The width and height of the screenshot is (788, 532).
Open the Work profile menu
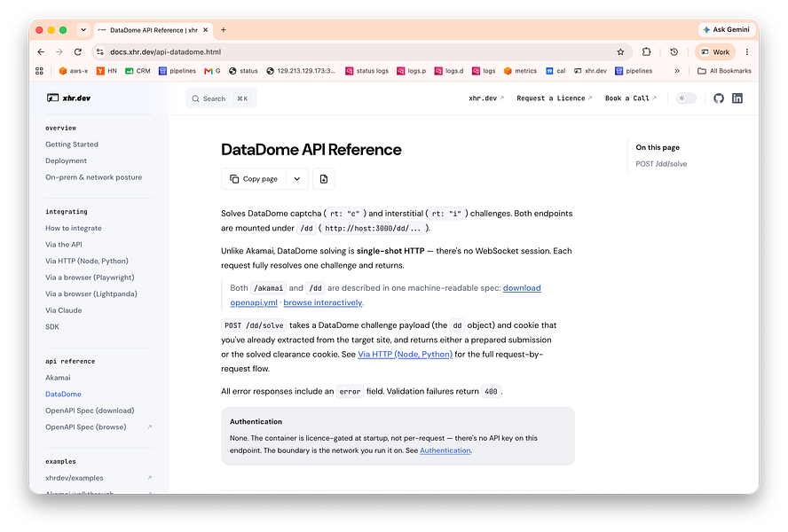[x=715, y=51]
